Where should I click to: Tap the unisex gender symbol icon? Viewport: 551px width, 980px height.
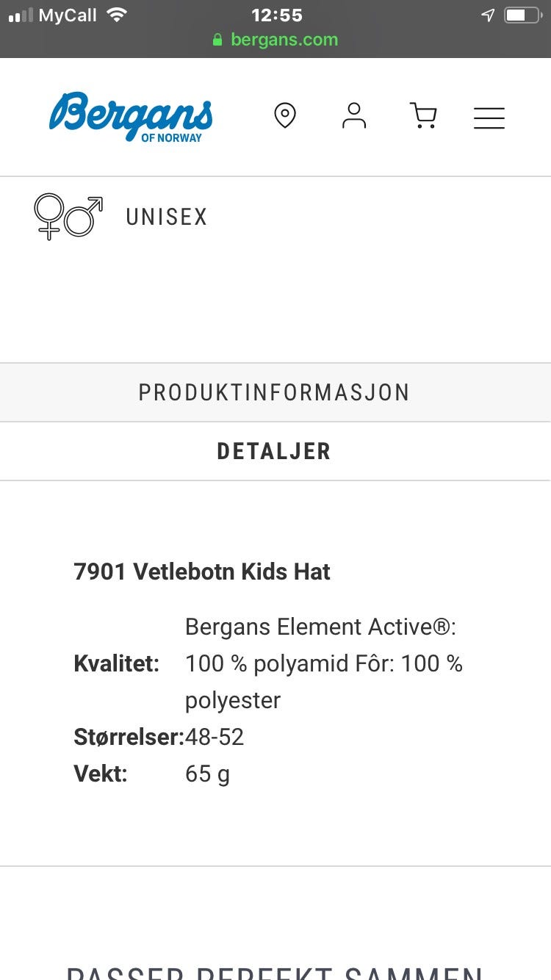(68, 217)
